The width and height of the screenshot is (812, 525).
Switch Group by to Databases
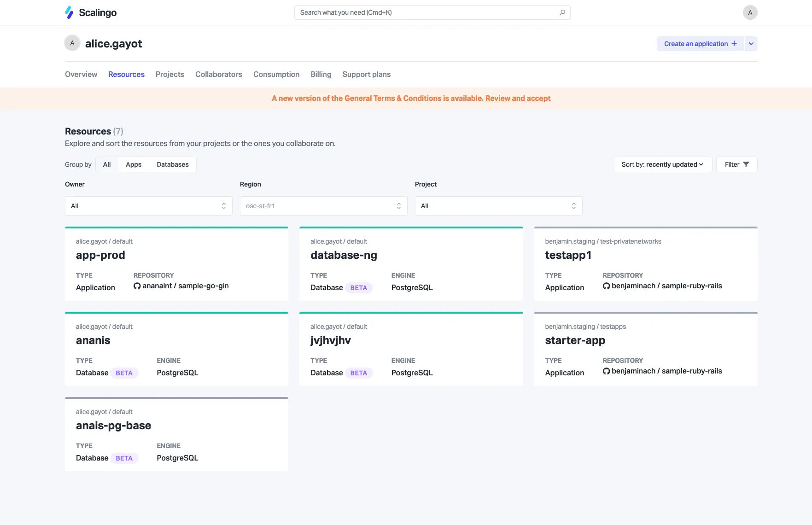(172, 164)
